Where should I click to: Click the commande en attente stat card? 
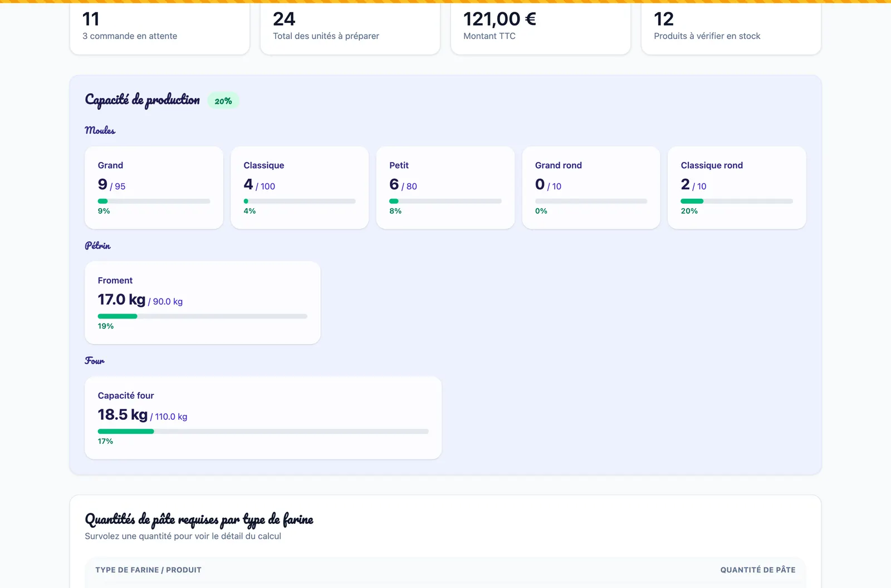click(x=159, y=28)
